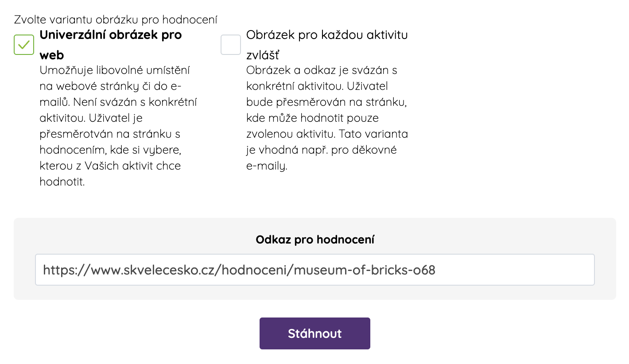Click the bold word web under Univerzální
Image resolution: width=629 pixels, height=364 pixels.
pos(51,55)
